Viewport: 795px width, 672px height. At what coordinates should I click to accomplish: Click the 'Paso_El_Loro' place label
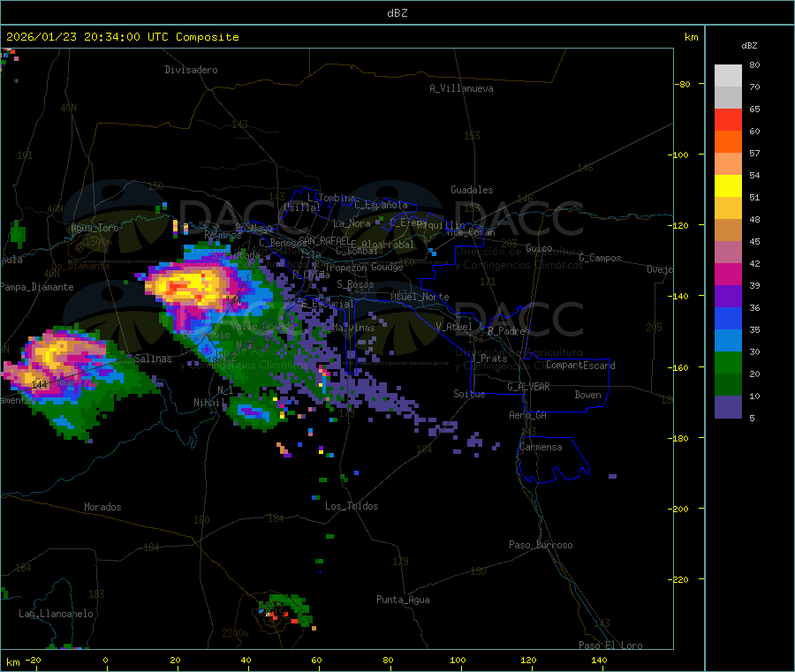click(x=610, y=646)
